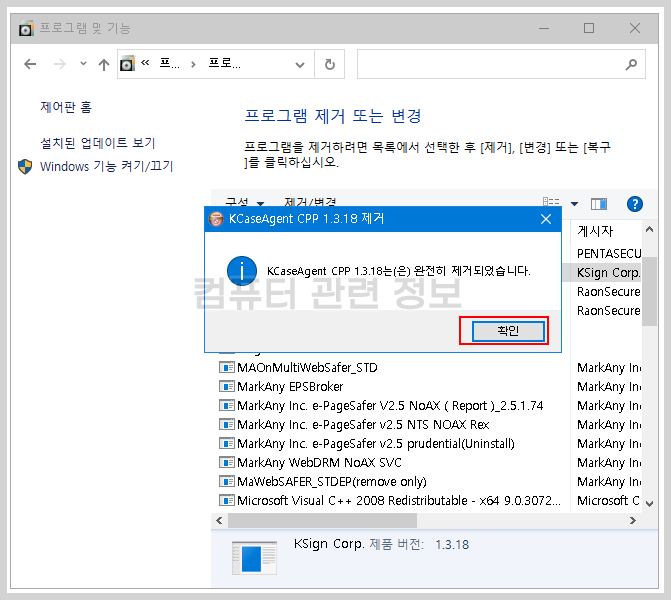
Task: Open help with the question mark icon
Action: tap(635, 204)
